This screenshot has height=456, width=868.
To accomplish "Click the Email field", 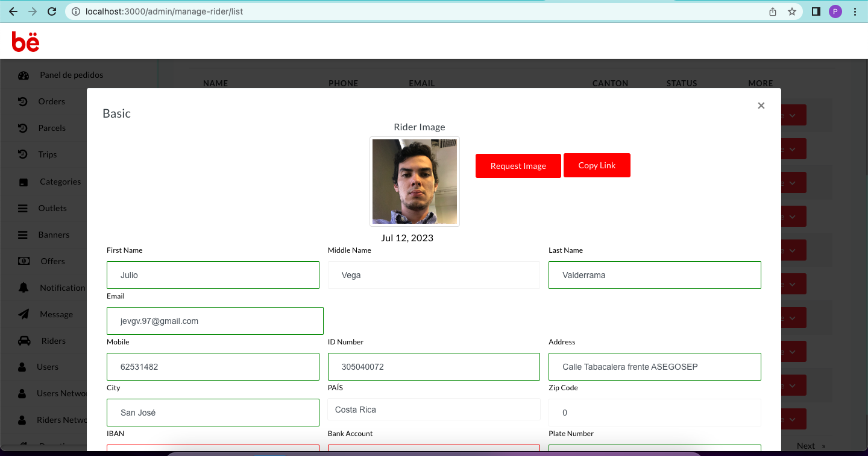I will pos(215,321).
